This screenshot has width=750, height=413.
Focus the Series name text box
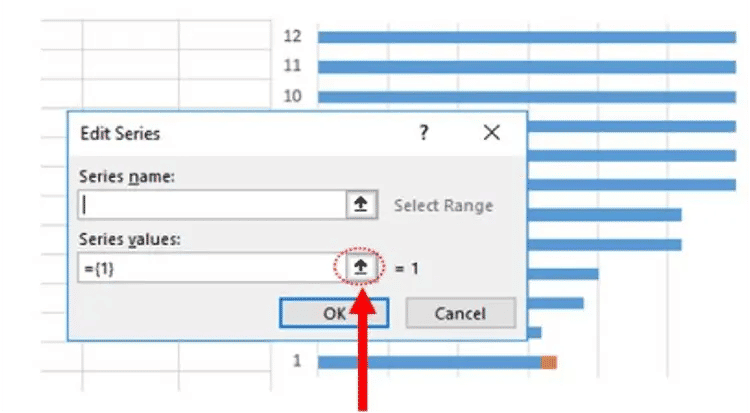[x=212, y=205]
